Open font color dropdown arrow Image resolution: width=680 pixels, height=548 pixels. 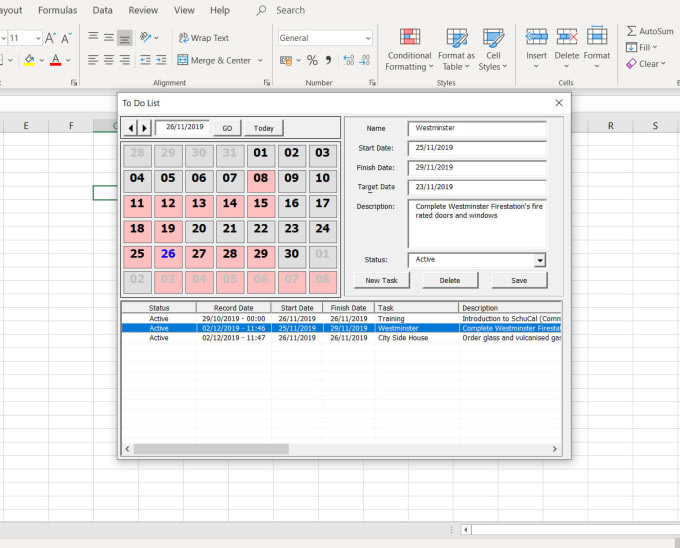point(69,60)
